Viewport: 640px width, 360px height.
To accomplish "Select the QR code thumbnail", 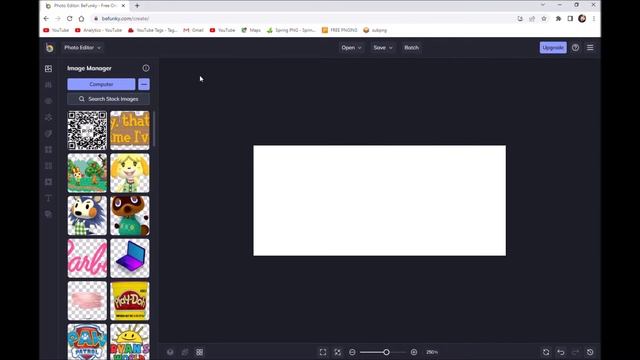I will pos(87,131).
